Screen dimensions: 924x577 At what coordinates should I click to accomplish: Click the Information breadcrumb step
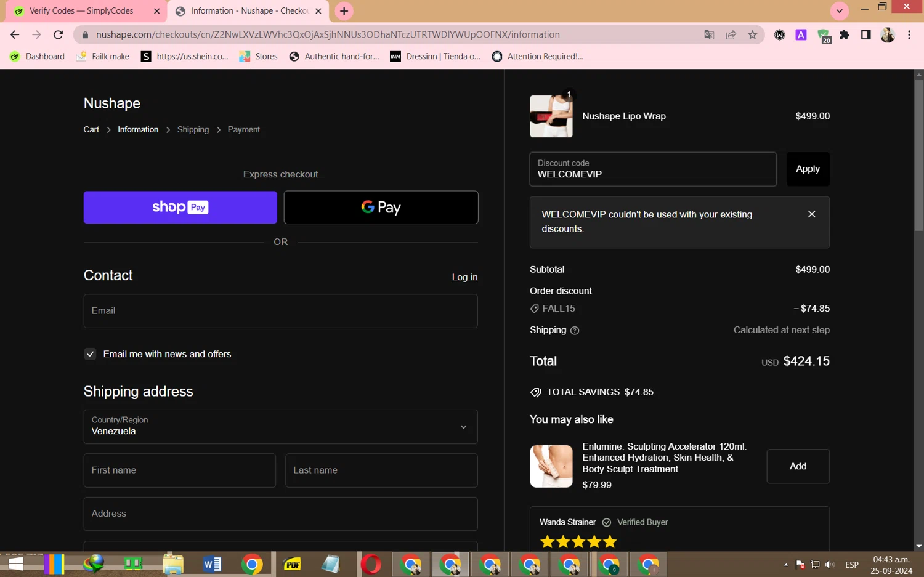(x=138, y=130)
